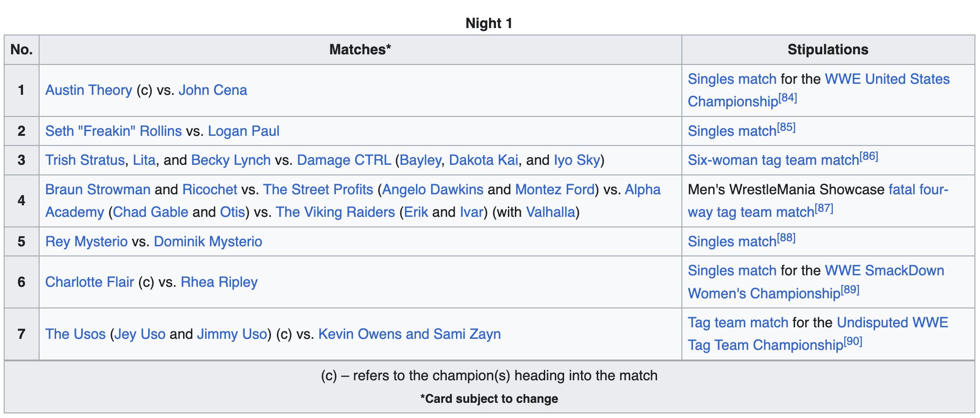Open the Charlotte Flair link
Screen dimensions: 980x418
point(89,282)
